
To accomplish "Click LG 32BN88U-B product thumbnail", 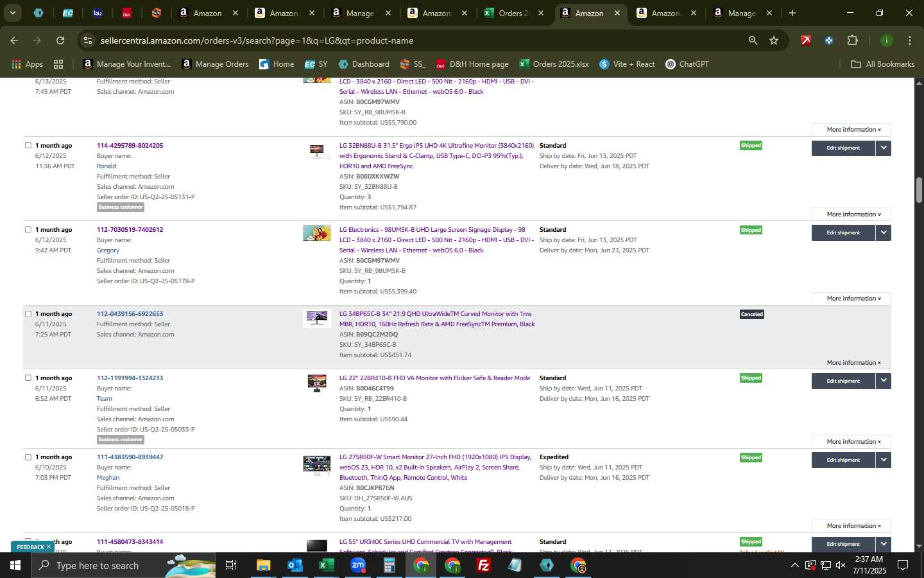I will [x=317, y=151].
